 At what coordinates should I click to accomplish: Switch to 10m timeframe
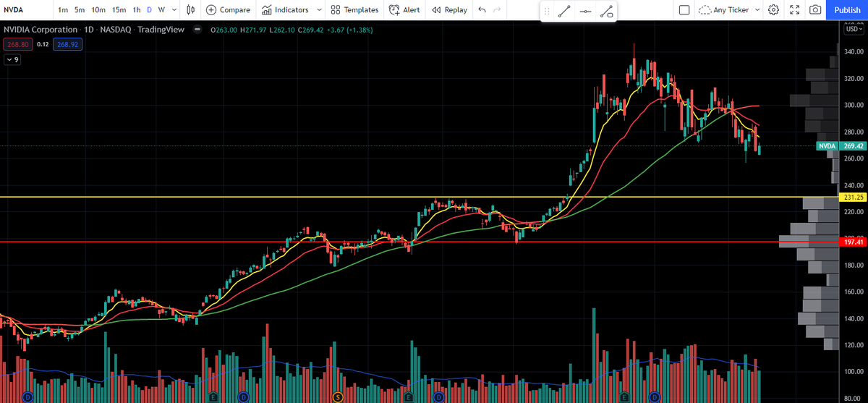tap(98, 10)
